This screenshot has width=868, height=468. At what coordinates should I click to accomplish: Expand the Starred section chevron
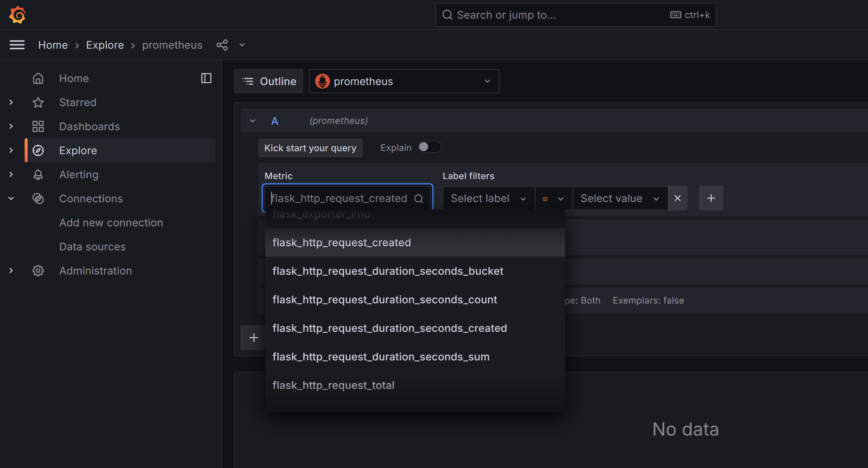coord(11,102)
